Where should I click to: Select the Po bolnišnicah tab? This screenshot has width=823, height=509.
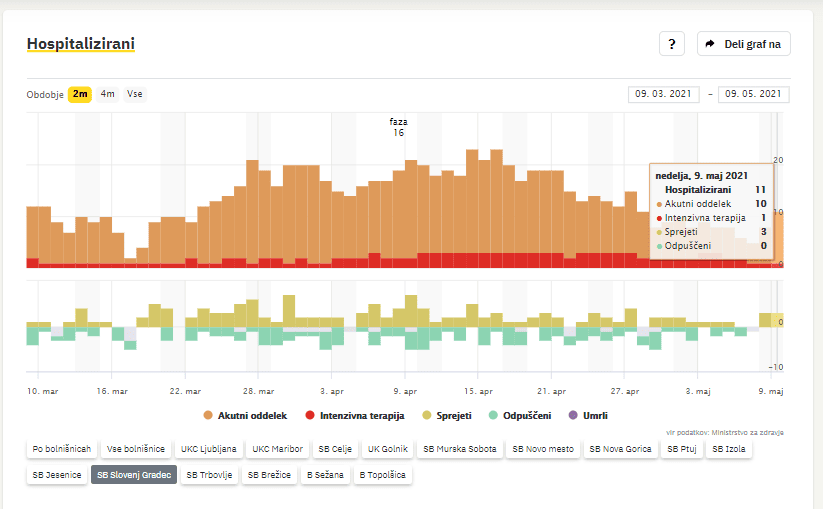(x=62, y=449)
